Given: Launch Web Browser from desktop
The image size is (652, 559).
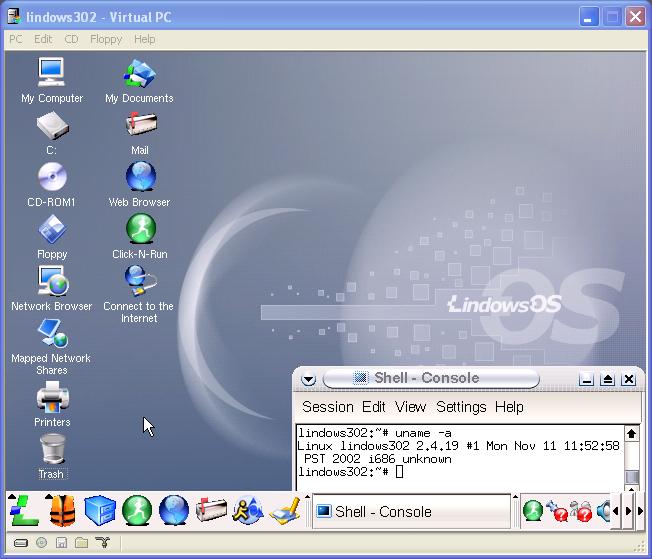Looking at the screenshot, I should click(x=140, y=185).
